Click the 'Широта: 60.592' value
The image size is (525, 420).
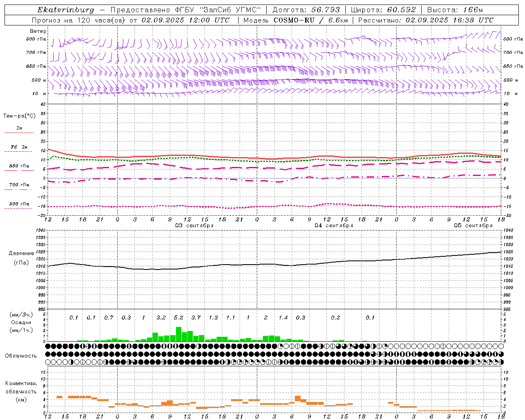tap(383, 10)
